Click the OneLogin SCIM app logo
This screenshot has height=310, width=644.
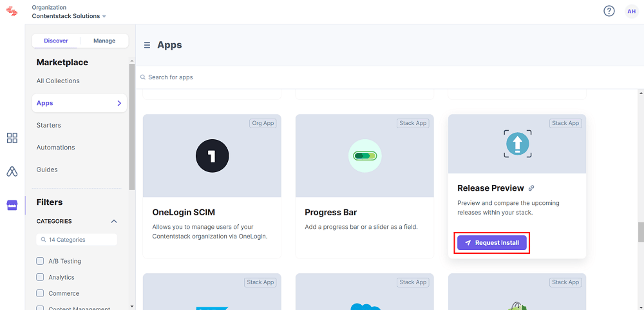tap(212, 156)
